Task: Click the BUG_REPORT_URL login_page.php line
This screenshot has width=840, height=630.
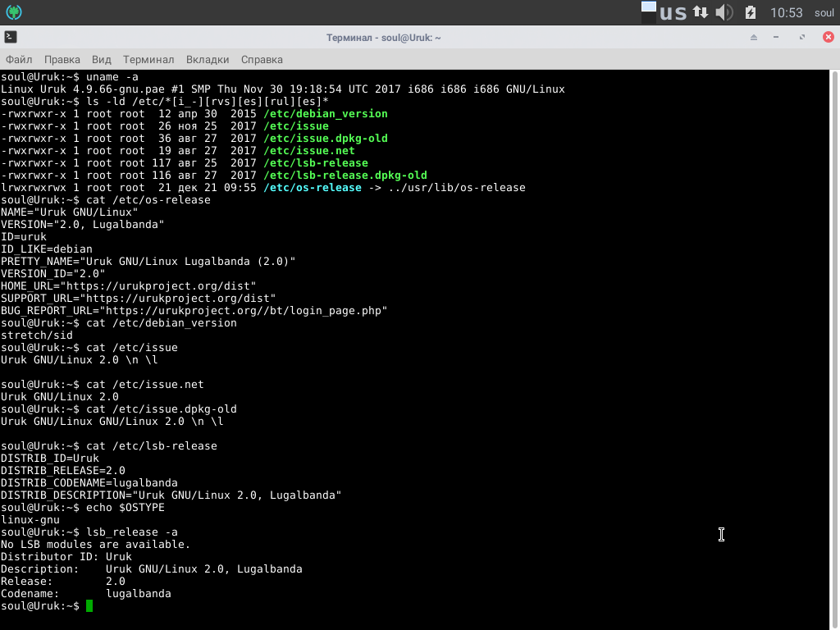Action: pos(194,311)
